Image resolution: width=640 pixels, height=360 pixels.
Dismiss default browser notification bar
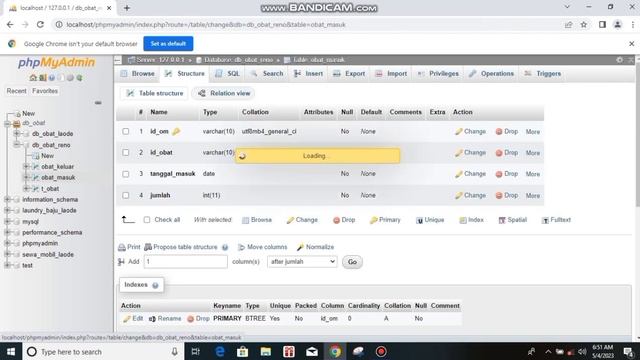[x=631, y=44]
